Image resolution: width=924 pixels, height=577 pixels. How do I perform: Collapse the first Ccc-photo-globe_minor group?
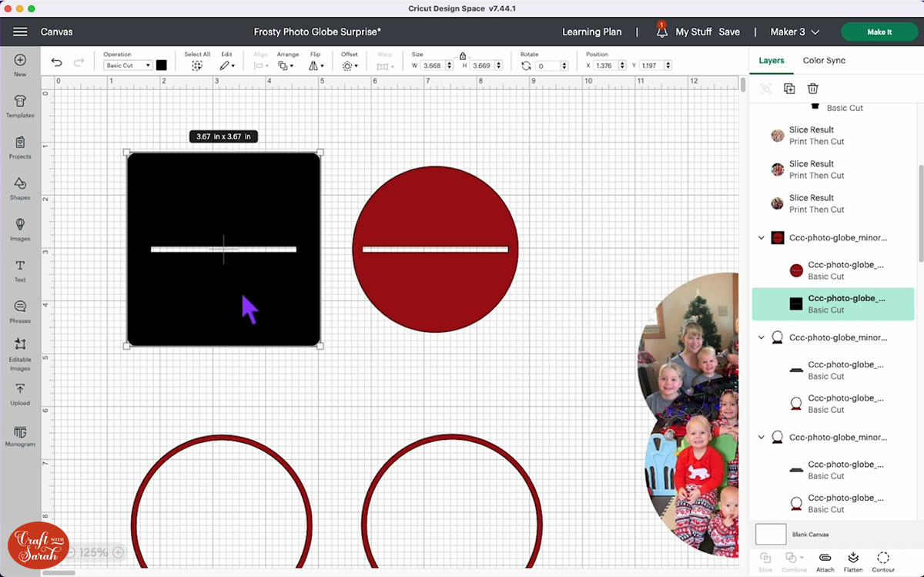tap(762, 238)
